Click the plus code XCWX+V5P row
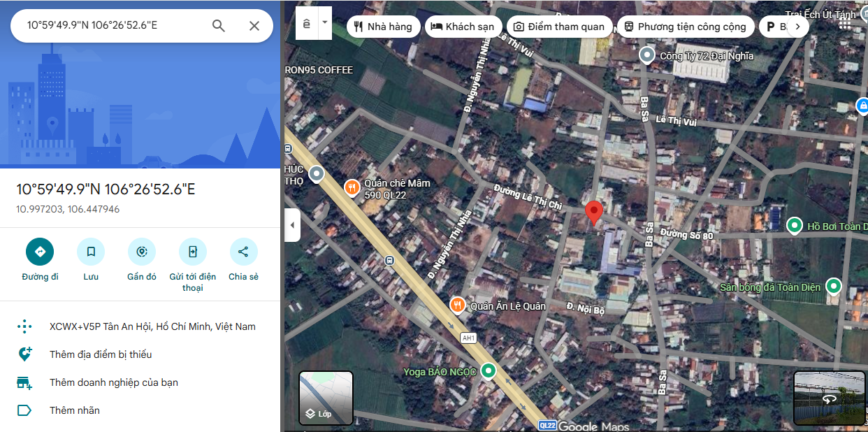Viewport: 868px width, 432px height. [140, 326]
